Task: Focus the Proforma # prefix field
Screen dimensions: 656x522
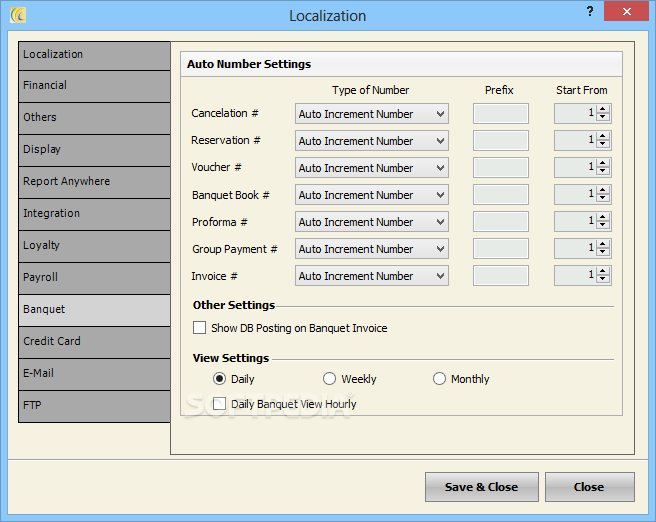Action: point(501,222)
